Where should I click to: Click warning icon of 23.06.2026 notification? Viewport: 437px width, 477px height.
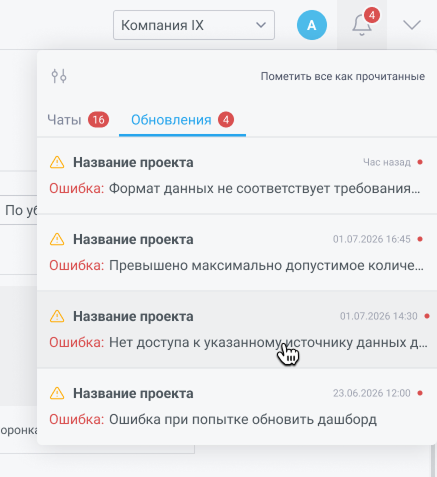click(x=57, y=393)
